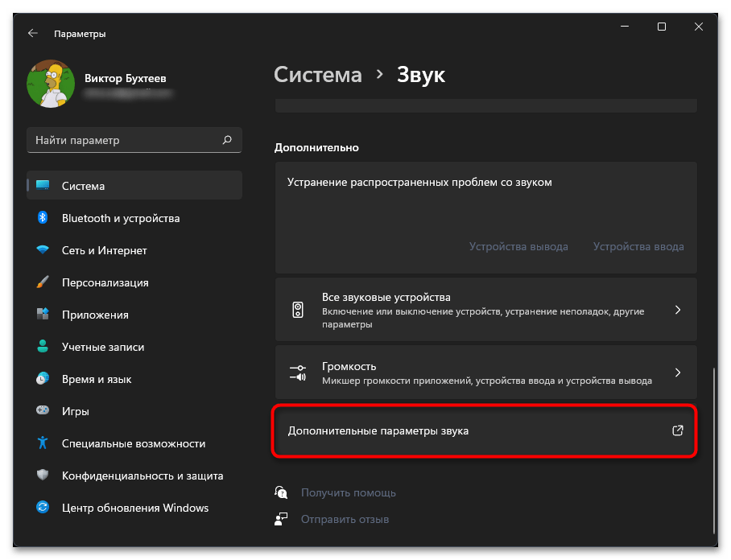This screenshot has height=560, width=731.
Task: Click Получить помощь link
Action: pyautogui.click(x=349, y=492)
